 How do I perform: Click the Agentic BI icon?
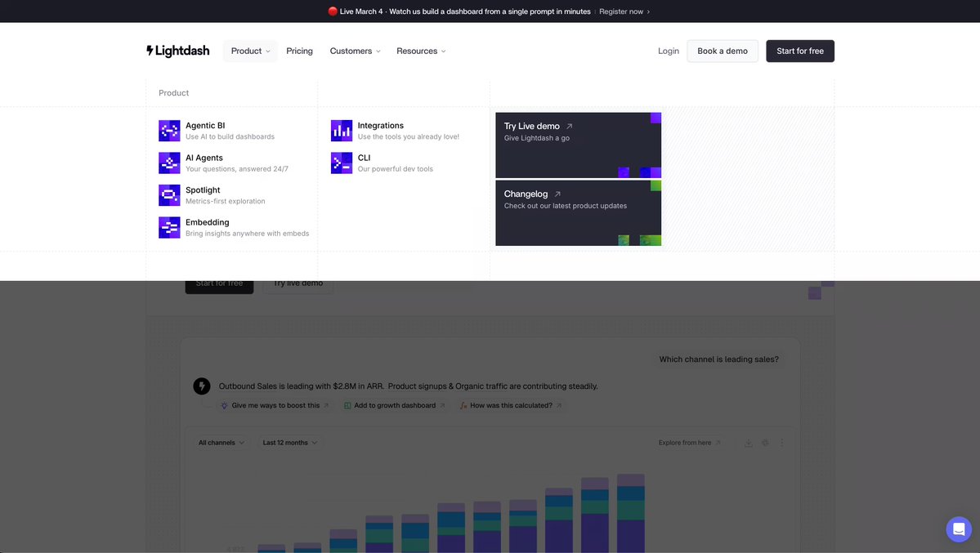[169, 131]
